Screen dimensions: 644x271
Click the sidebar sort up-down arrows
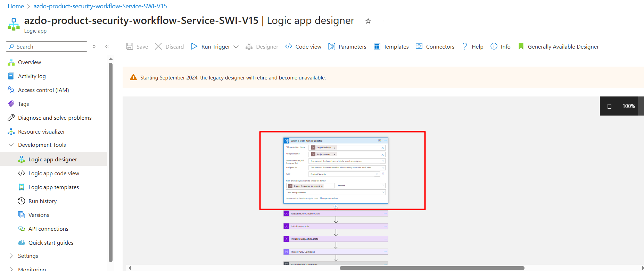point(94,46)
